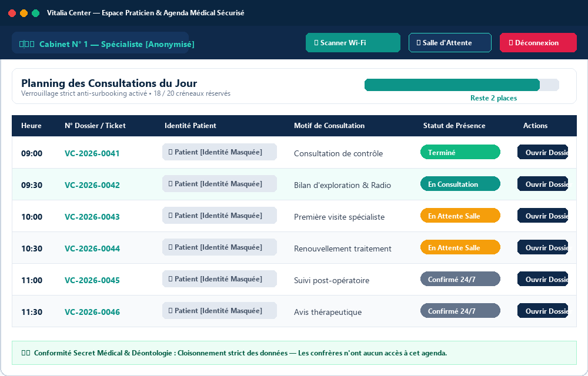Click the Statut de Présence column header
The width and height of the screenshot is (588, 376).
pos(454,126)
